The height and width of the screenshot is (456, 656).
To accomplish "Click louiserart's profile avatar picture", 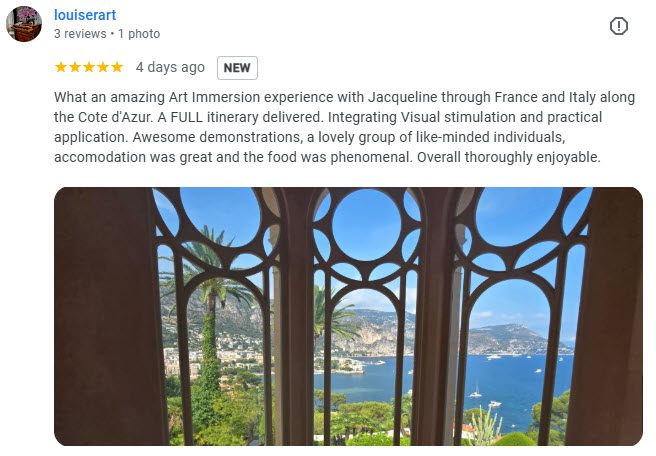I will click(x=24, y=24).
